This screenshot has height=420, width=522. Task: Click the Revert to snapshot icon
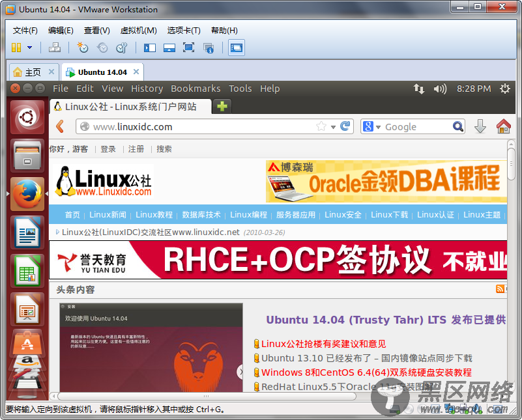point(102,48)
